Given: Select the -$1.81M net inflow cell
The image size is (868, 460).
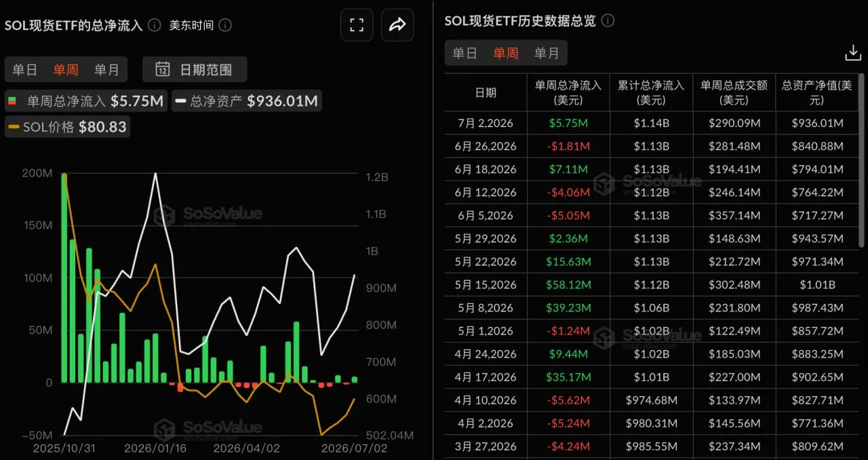Looking at the screenshot, I should pyautogui.click(x=568, y=146).
